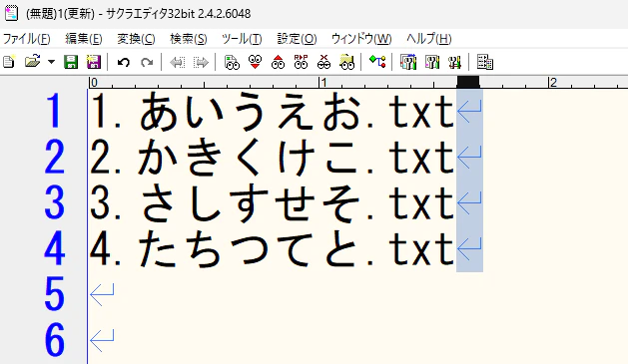Viewport: 628px width, 364px height.
Task: Open the ファイル(F) menu
Action: [26, 39]
